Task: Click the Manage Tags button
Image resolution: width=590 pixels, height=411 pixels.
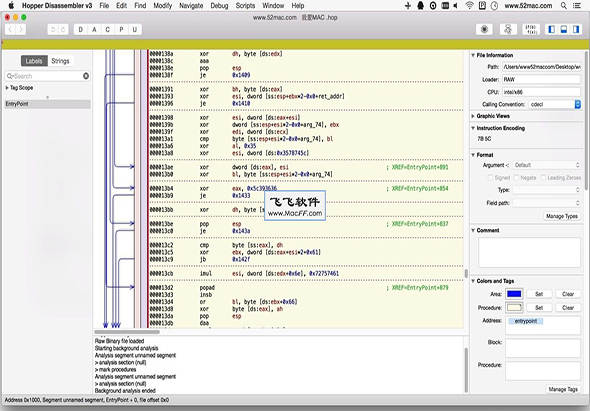Action: (x=563, y=389)
